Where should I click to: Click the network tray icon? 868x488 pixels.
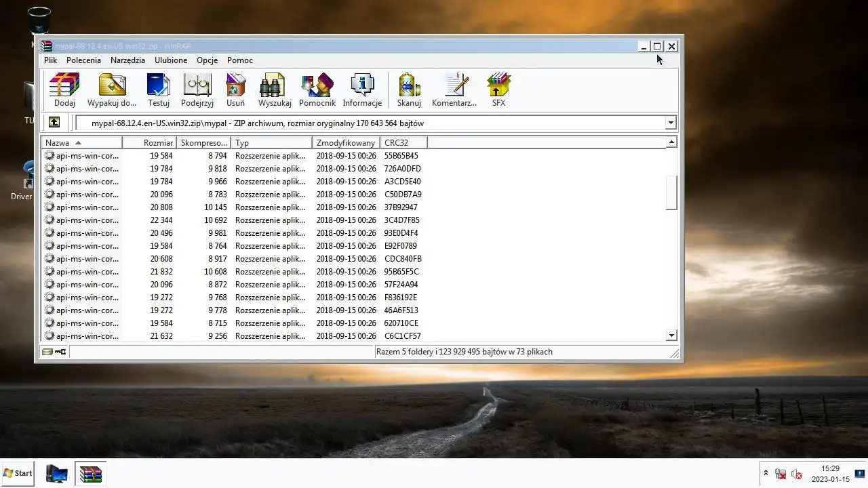coord(781,474)
